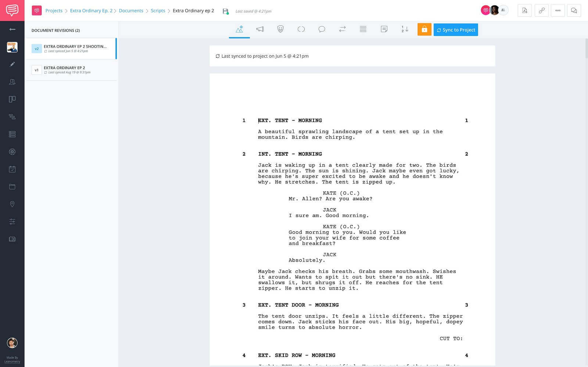Click the save document icon
The width and height of the screenshot is (588, 367).
[226, 11]
